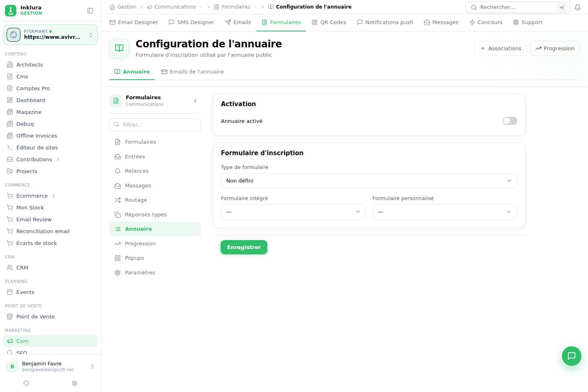588x392 pixels.
Task: Open the Formulaire personnalisé dropdown
Action: click(x=445, y=212)
